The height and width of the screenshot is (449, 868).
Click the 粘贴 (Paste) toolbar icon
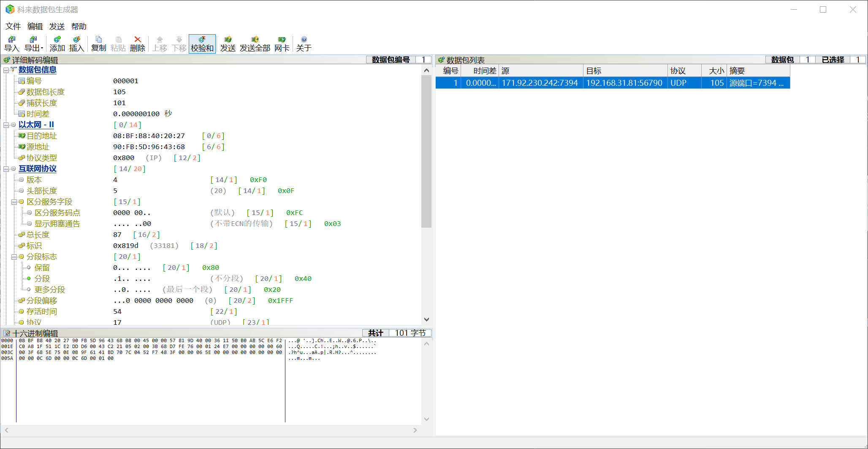click(118, 44)
